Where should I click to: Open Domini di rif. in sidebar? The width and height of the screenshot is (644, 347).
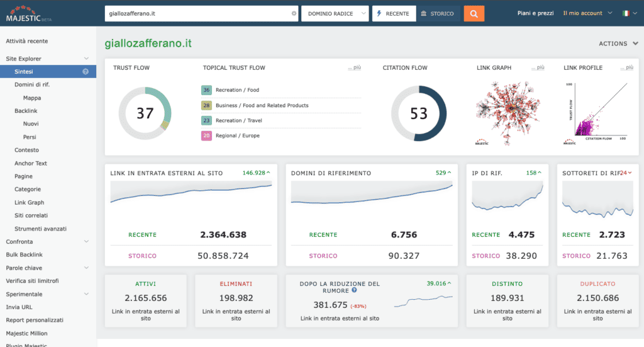tap(32, 84)
